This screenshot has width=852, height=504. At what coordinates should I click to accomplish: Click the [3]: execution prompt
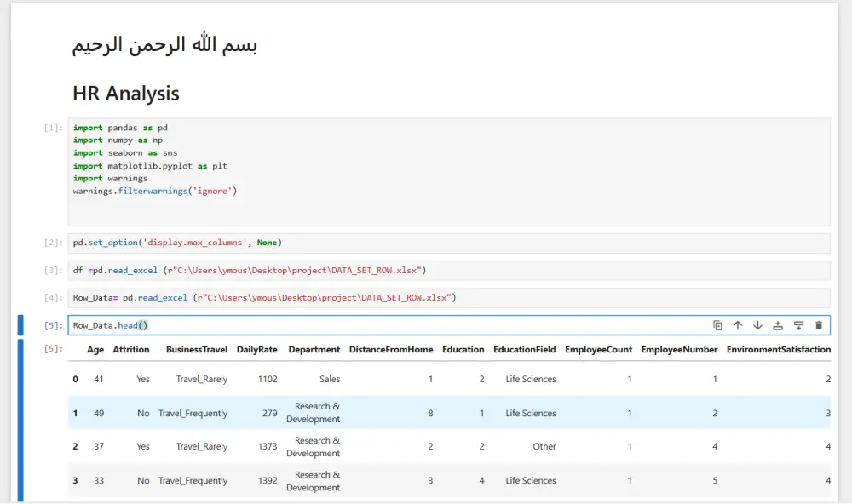click(53, 271)
